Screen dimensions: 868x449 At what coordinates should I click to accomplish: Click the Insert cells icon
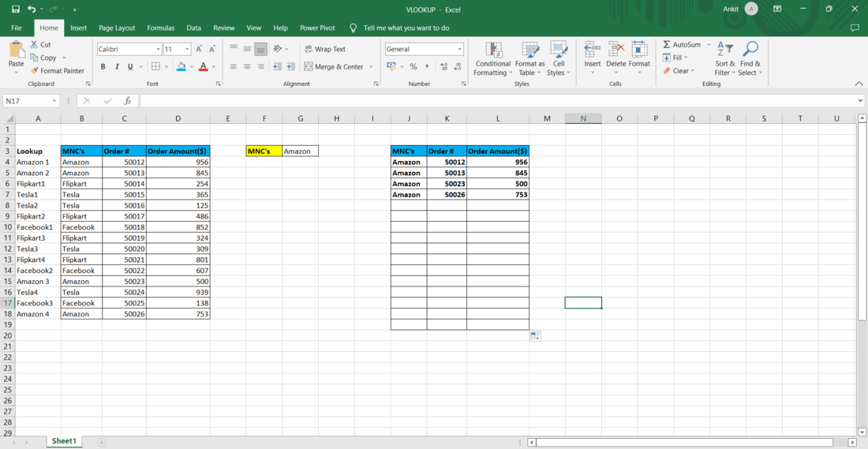click(593, 49)
